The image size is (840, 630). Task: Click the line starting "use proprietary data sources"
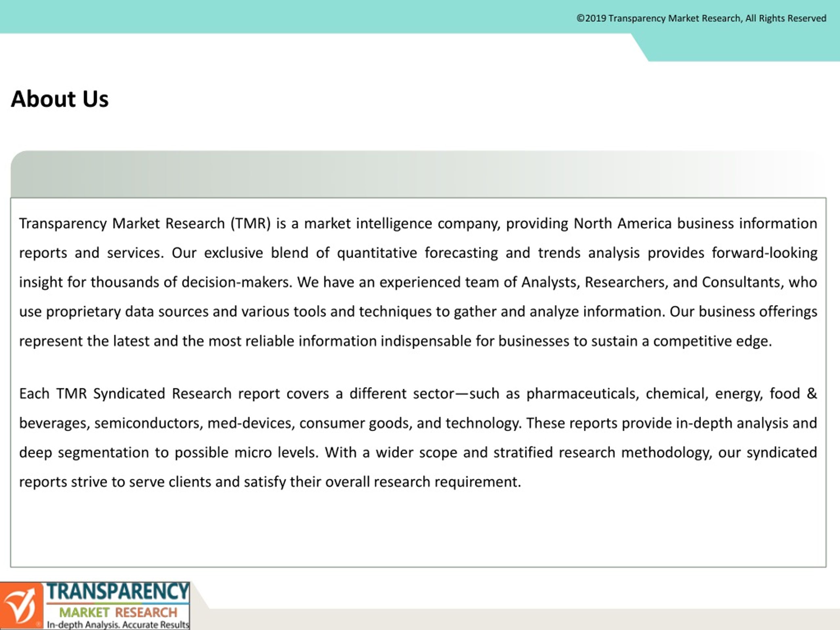click(418, 312)
